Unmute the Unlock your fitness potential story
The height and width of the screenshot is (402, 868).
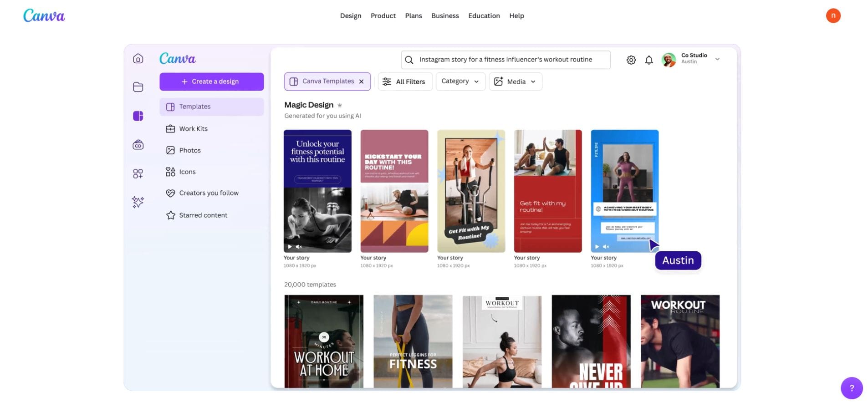click(x=299, y=246)
